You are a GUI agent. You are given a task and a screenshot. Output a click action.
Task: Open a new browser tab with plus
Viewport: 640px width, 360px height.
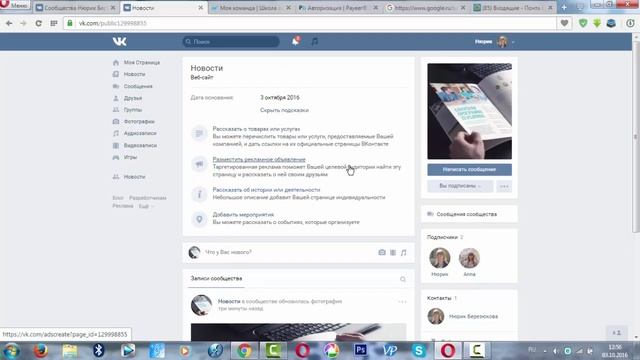(x=564, y=8)
